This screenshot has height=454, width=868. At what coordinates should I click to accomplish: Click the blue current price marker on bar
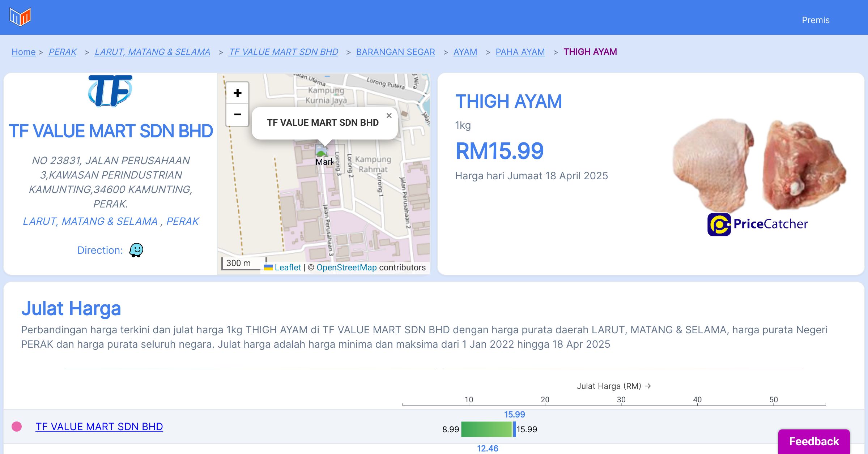(515, 429)
